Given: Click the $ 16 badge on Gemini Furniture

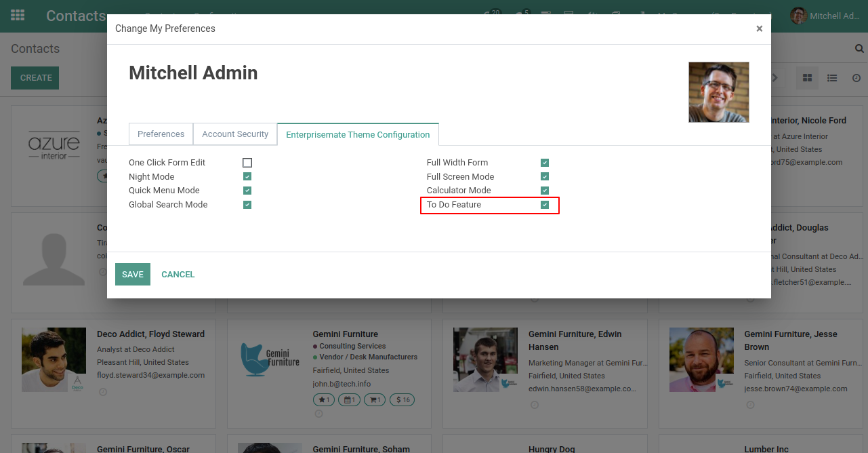Looking at the screenshot, I should tap(402, 400).
